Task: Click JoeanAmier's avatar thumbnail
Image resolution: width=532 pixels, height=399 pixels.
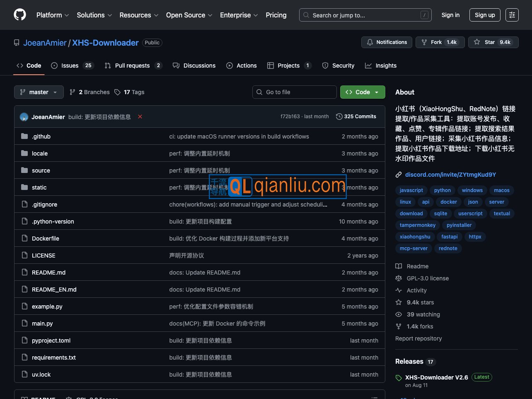Action: pyautogui.click(x=24, y=117)
